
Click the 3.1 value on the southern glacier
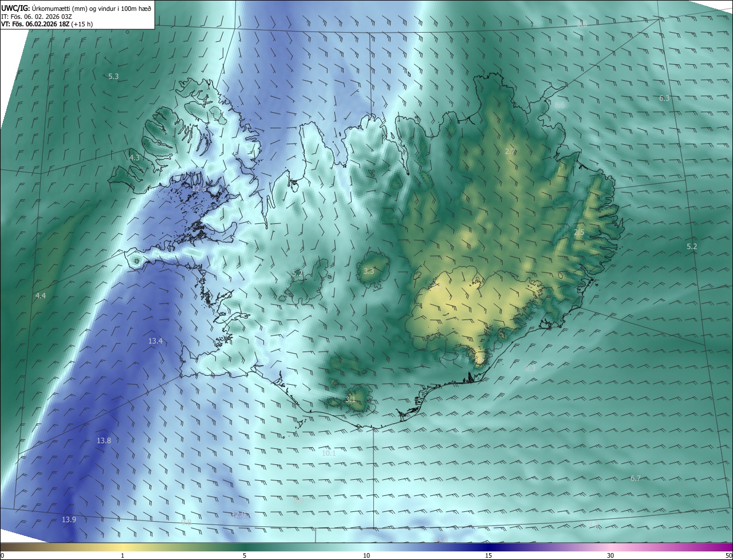click(351, 399)
